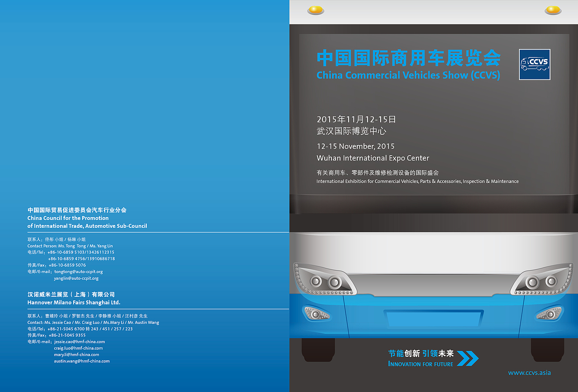578x392 pixels.
Task: Click the Chinese title 中国国际商用车展览会
Action: coord(409,58)
